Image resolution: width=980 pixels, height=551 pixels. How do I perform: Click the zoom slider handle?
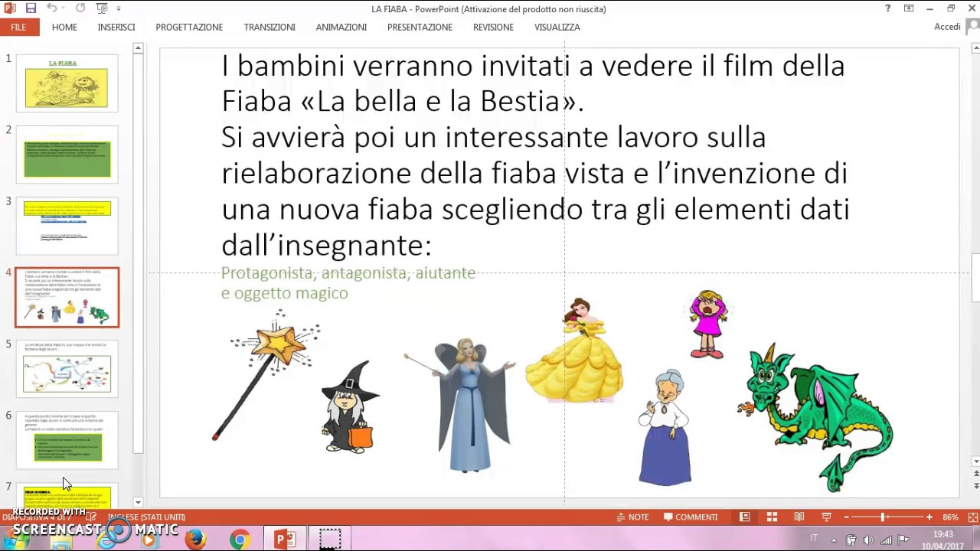click(x=883, y=517)
